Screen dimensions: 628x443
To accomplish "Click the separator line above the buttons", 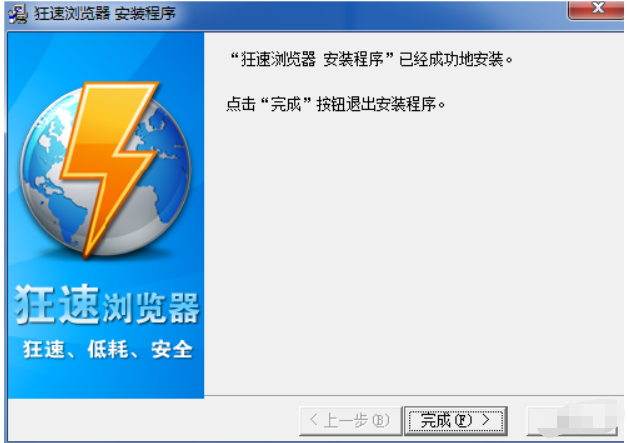I will click(414, 396).
